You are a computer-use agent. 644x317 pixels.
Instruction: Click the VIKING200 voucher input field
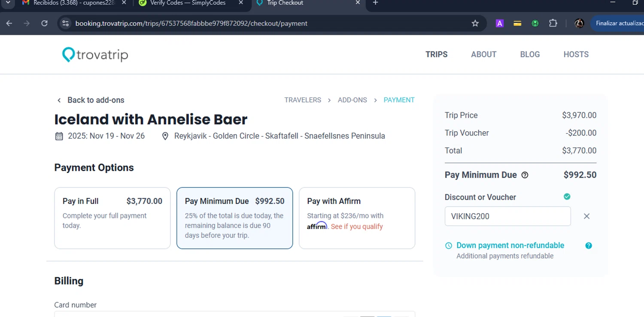pyautogui.click(x=508, y=216)
